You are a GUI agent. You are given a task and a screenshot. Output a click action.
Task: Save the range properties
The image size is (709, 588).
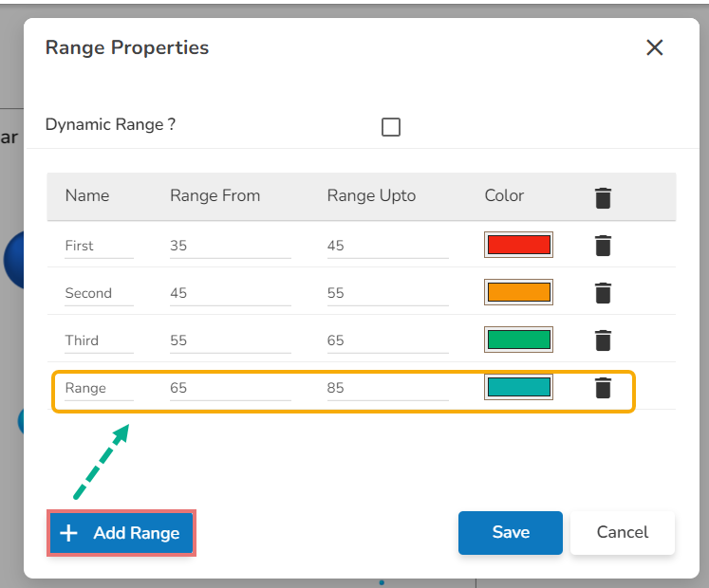(x=511, y=533)
